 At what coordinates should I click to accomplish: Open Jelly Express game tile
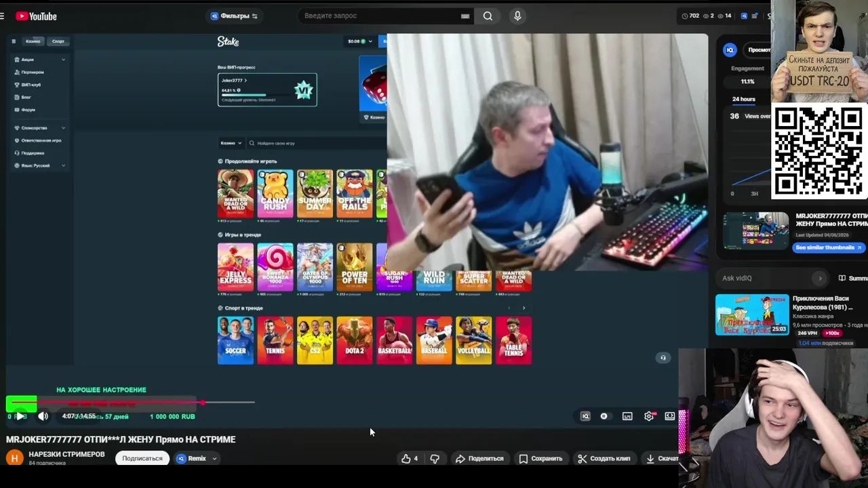(235, 267)
